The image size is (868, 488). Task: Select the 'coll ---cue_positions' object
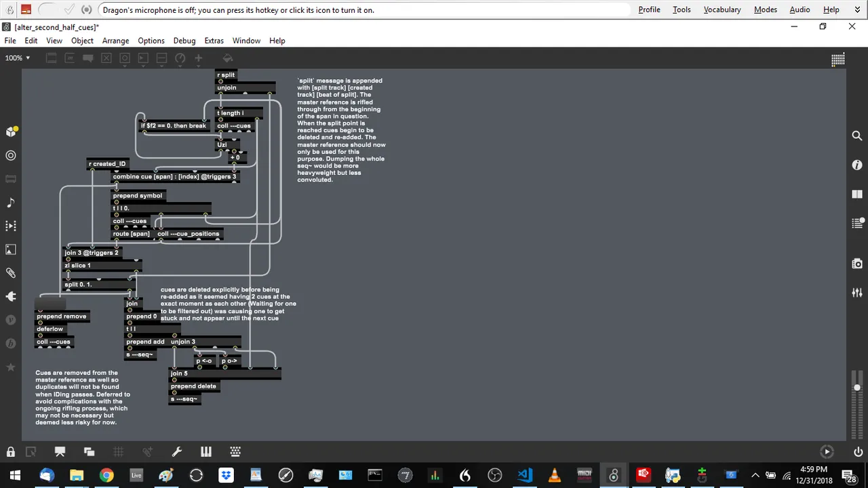click(189, 234)
